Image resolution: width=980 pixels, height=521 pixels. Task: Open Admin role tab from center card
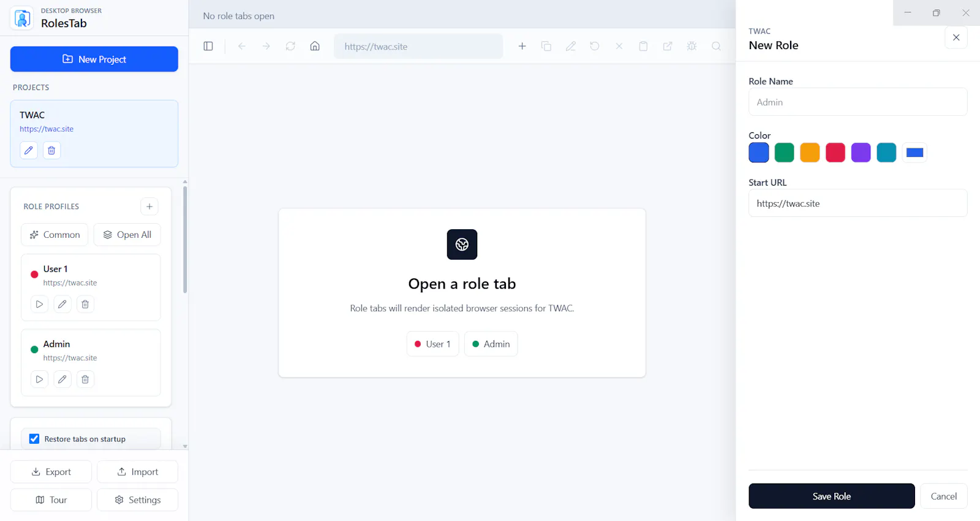coord(491,344)
